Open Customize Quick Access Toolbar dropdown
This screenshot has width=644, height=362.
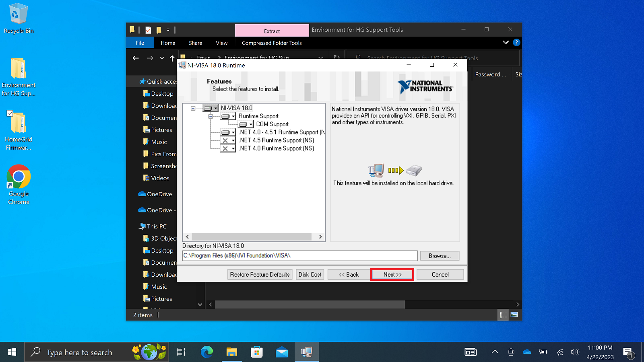[x=168, y=30]
